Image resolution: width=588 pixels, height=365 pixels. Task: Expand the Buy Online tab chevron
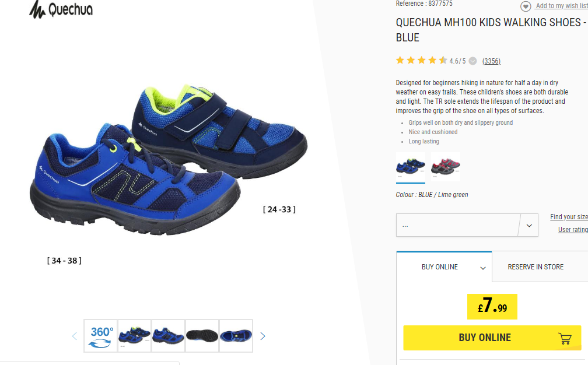483,268
